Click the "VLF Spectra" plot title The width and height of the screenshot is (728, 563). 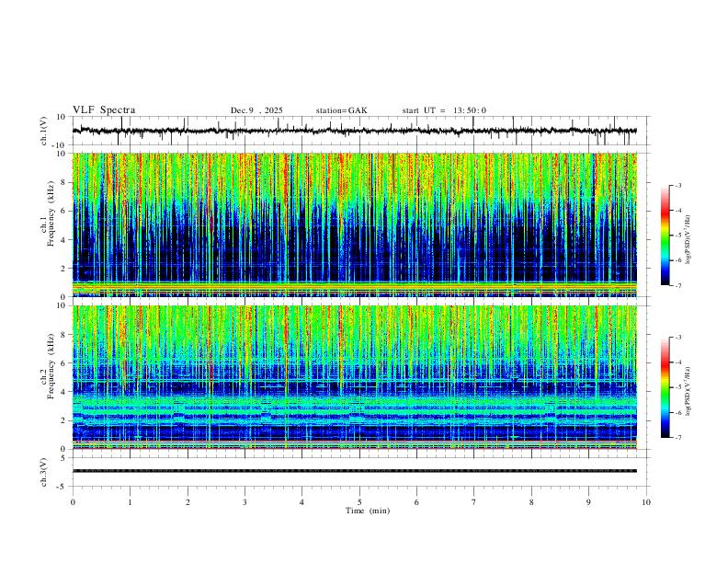(x=104, y=110)
